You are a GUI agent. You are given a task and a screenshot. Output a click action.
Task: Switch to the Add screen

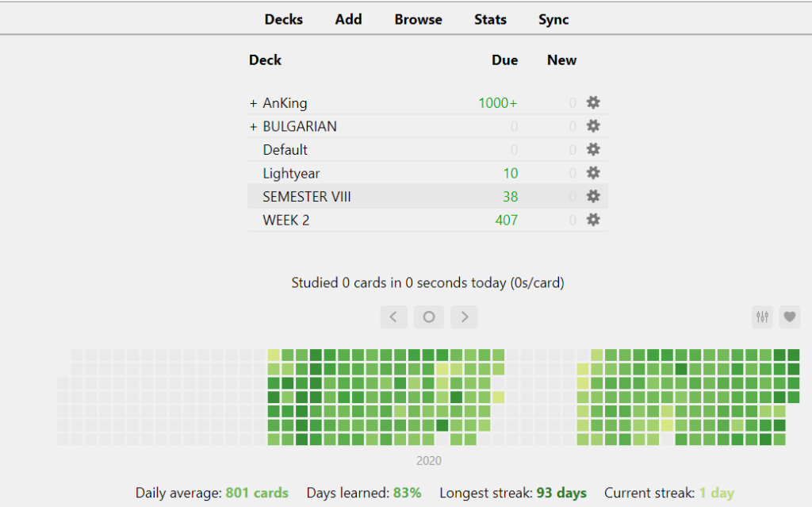pos(348,19)
